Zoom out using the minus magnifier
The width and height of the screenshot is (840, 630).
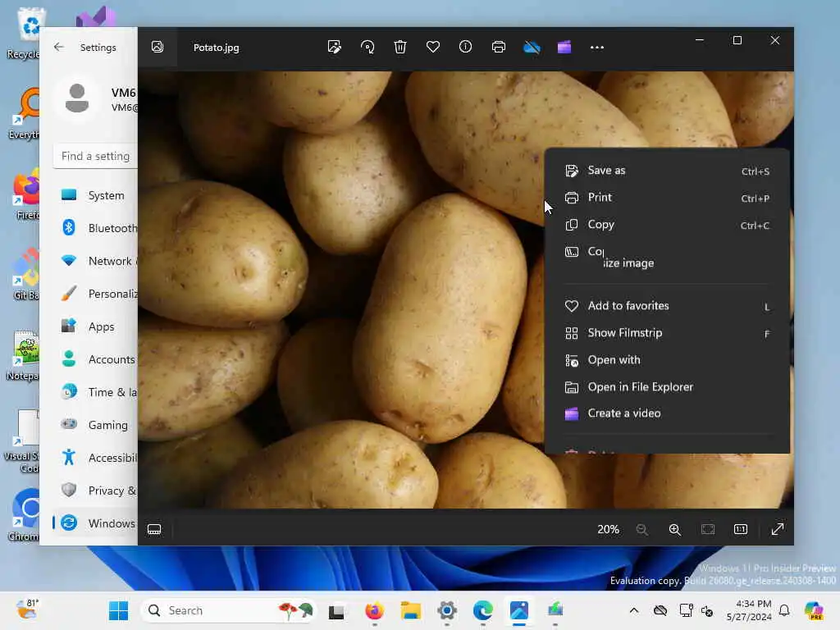coord(641,529)
